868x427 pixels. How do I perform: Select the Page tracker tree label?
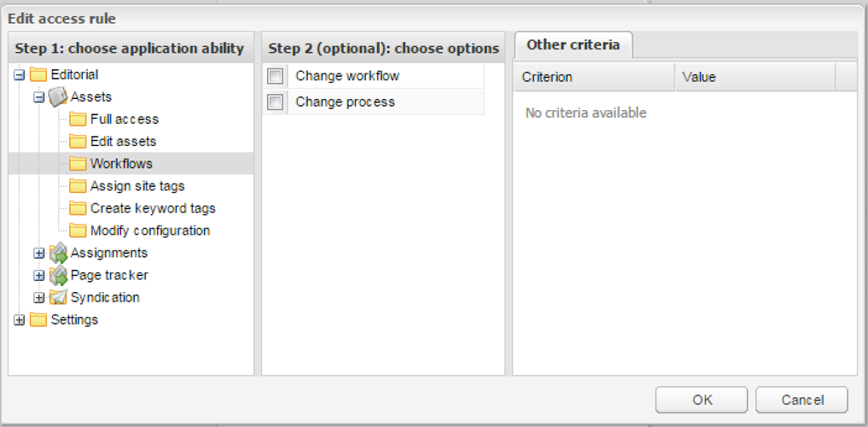pos(109,275)
